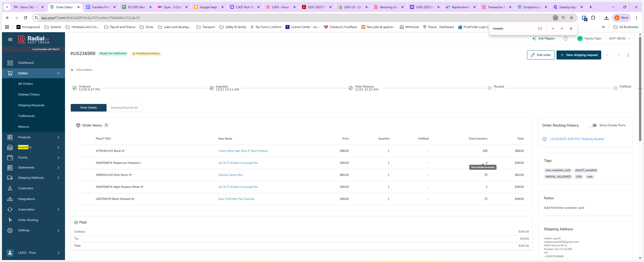The height and width of the screenshot is (262, 644).
Task: Click the routing history info icon
Action: [x=544, y=139]
